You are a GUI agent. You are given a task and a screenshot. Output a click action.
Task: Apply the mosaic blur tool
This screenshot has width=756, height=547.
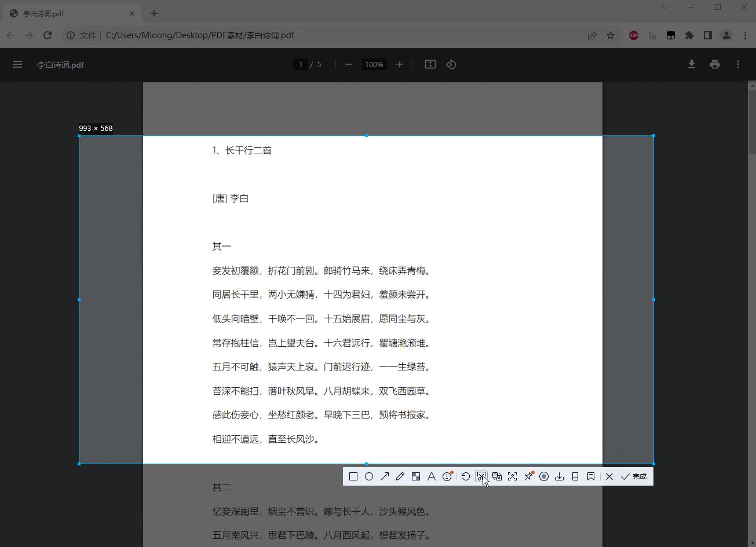click(416, 476)
